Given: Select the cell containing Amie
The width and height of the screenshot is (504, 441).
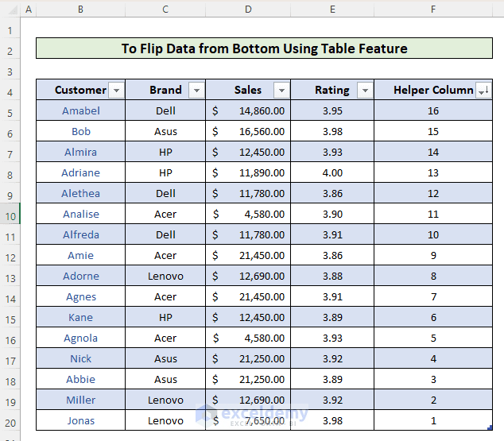Looking at the screenshot, I should [80, 255].
